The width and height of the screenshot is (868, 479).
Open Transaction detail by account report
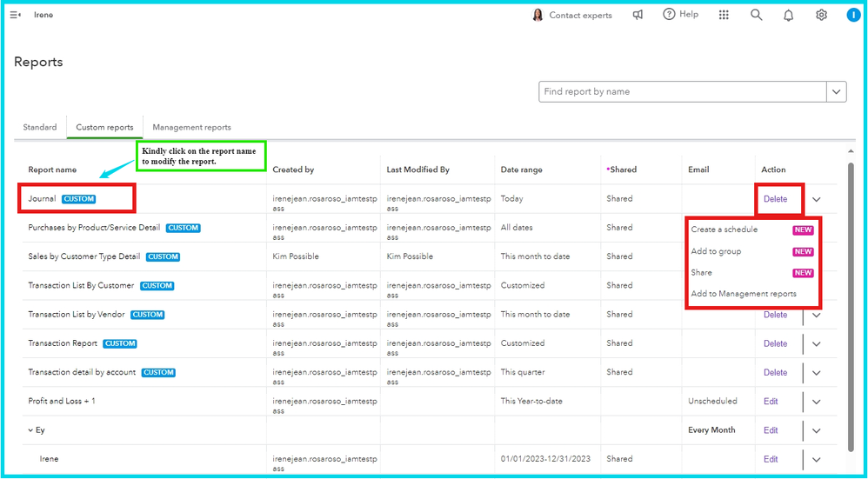82,372
